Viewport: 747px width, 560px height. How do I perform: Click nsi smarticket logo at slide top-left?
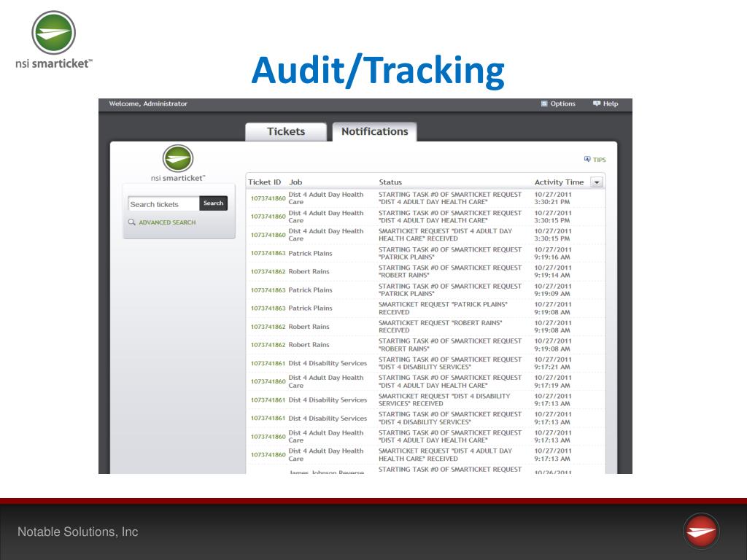pos(54,40)
